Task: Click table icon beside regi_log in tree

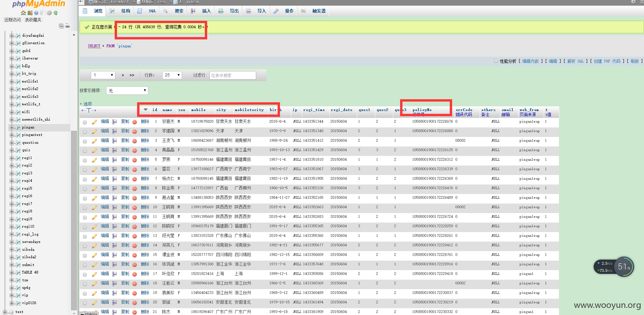Action: point(18,234)
